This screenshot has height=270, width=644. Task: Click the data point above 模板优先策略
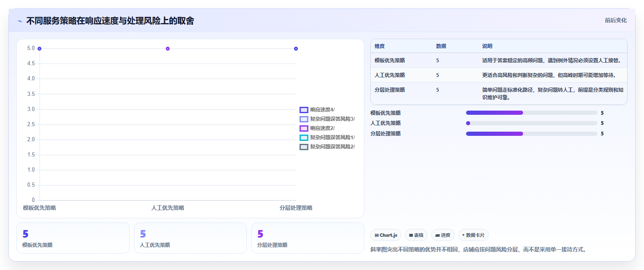click(39, 49)
